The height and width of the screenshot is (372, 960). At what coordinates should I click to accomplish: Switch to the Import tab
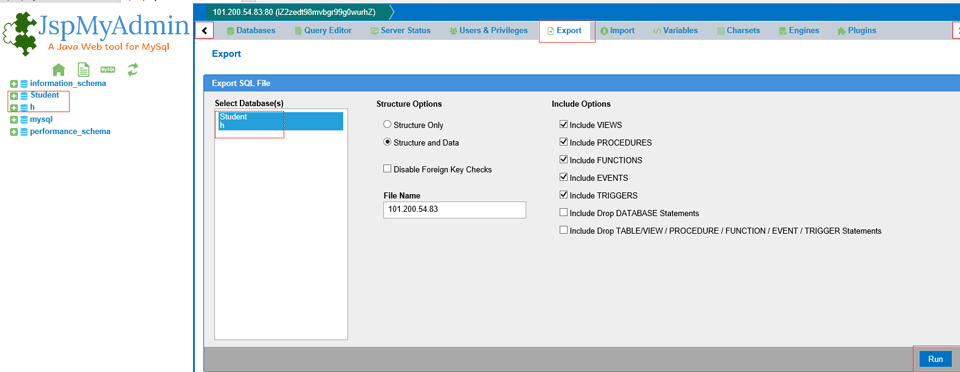coord(617,31)
